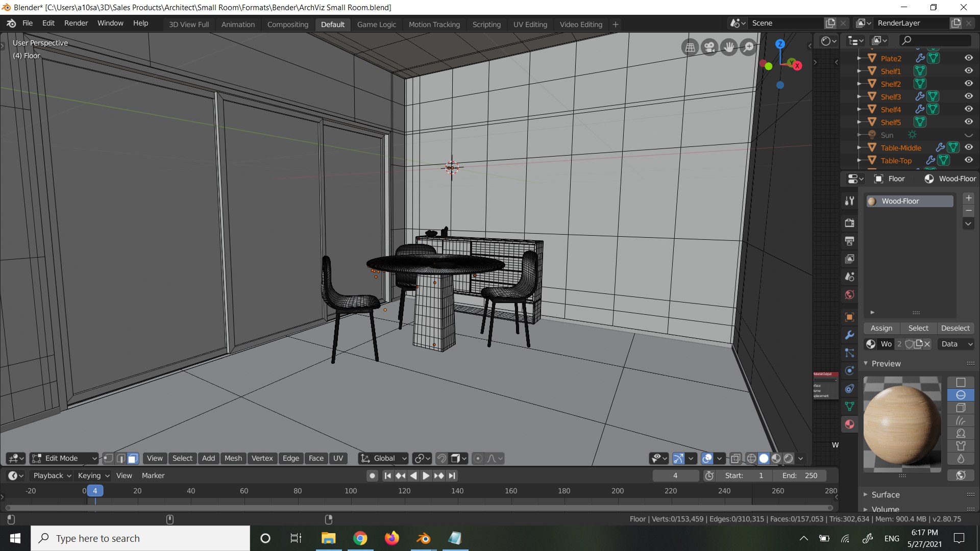Click the End frame field
Viewport: 980px width, 551px height.
tap(800, 475)
